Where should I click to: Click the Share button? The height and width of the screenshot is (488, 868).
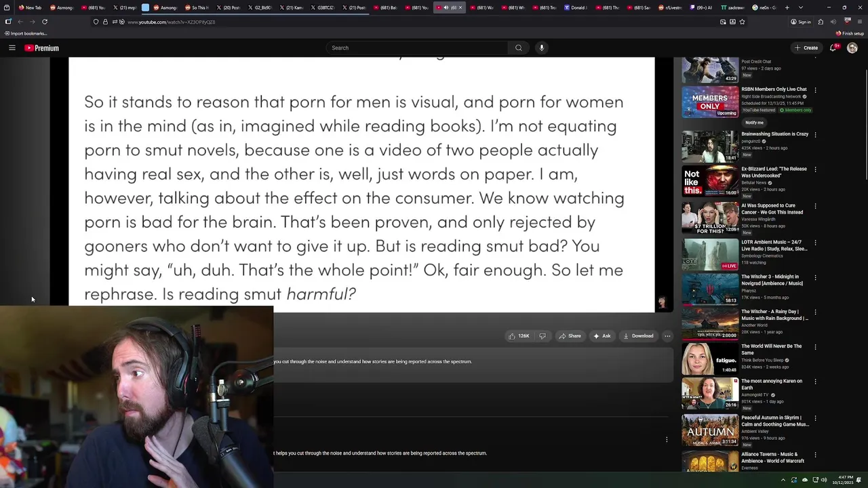570,336
